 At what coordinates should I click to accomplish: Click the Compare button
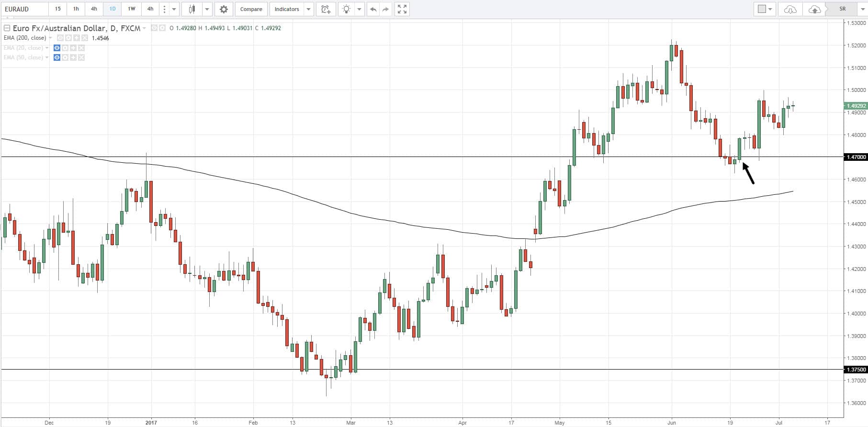click(251, 9)
